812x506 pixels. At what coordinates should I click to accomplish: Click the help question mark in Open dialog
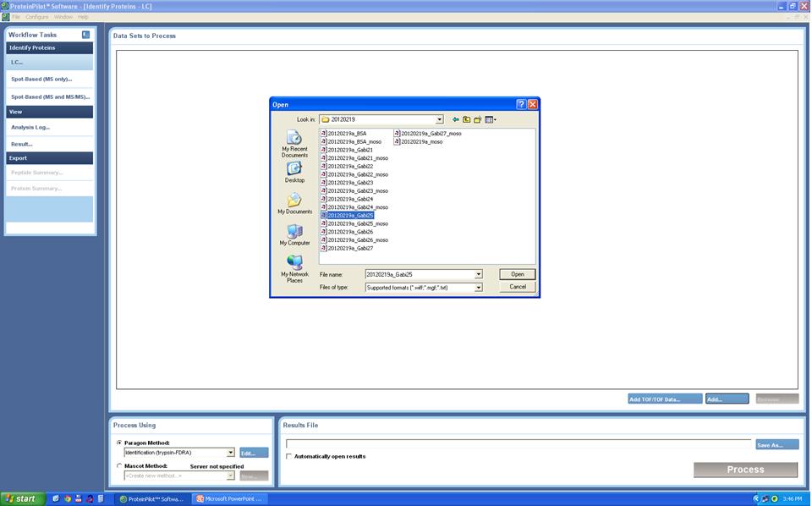click(x=522, y=104)
